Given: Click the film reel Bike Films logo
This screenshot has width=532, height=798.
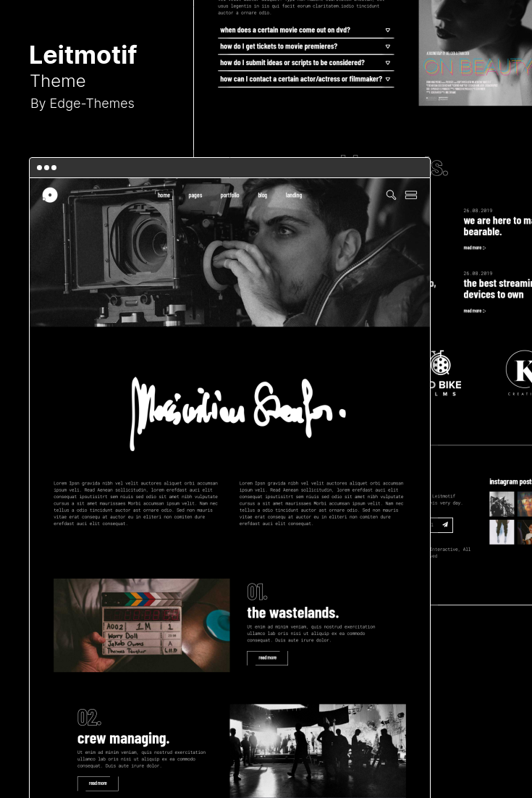Looking at the screenshot, I should 444,374.
